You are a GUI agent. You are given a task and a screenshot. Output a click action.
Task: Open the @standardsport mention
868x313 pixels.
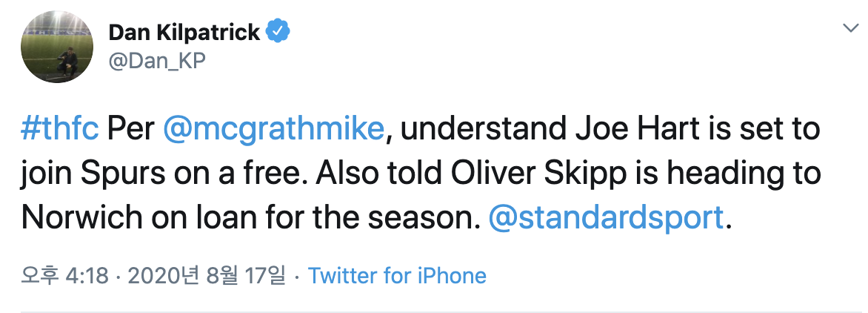pos(606,217)
